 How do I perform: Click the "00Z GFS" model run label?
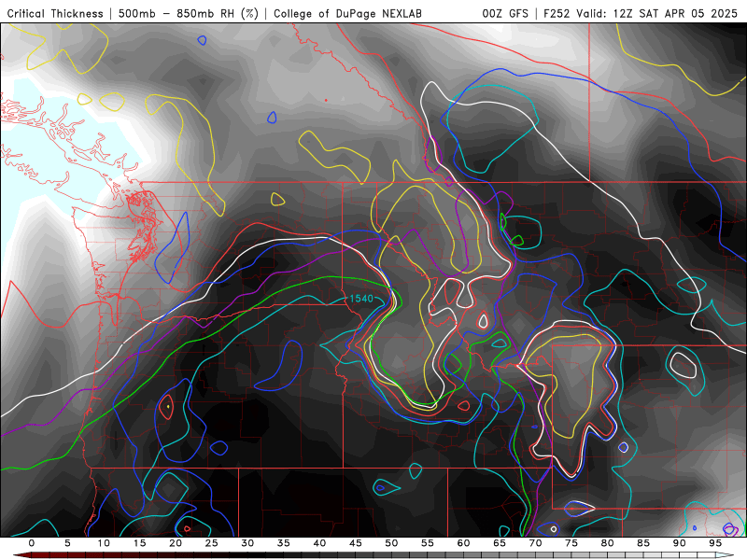point(505,13)
